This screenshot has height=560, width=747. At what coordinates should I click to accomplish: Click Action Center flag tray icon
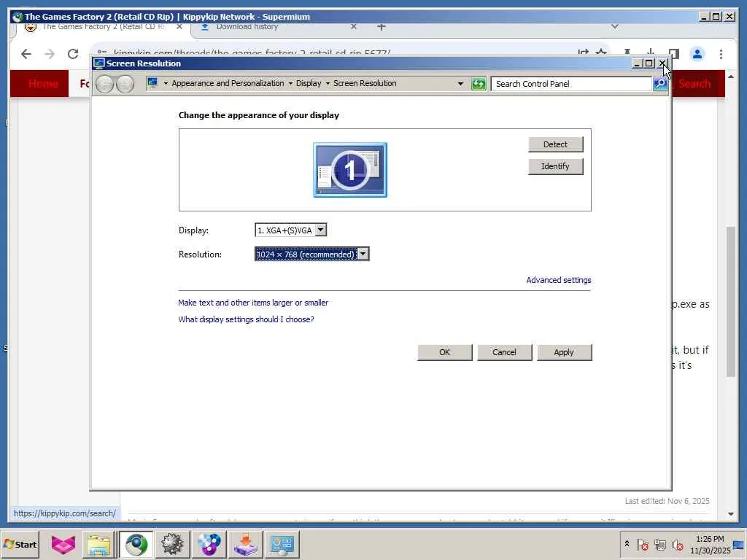coord(642,544)
